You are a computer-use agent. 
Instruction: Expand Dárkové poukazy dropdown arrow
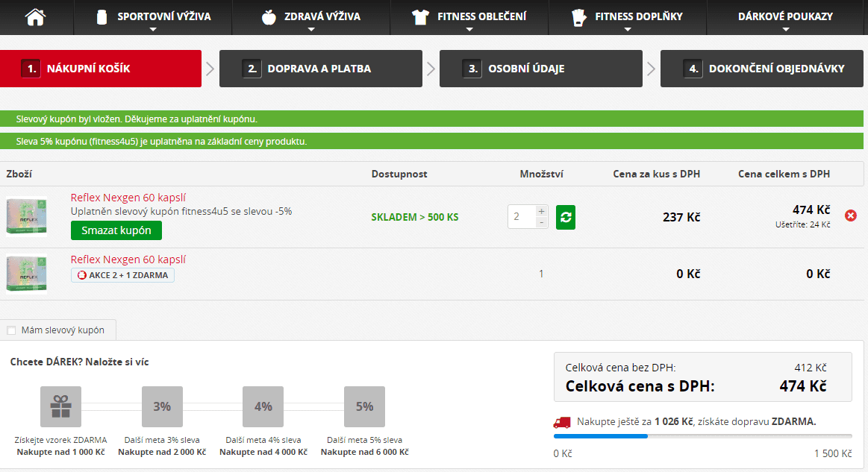tap(785, 29)
